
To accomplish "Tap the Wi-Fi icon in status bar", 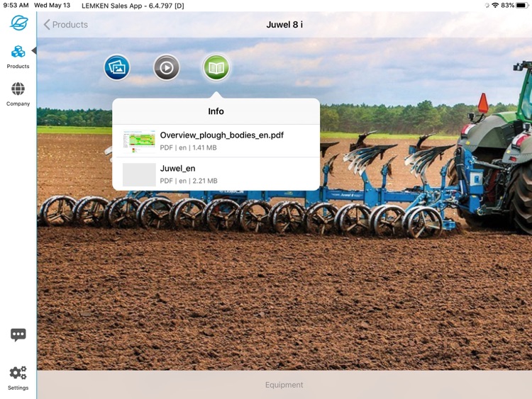I will click(495, 6).
